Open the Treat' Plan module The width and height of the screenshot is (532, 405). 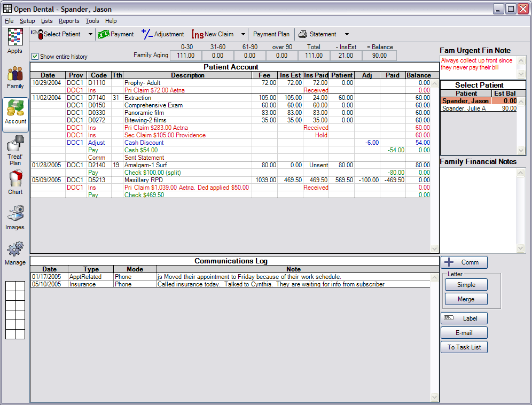(x=15, y=148)
